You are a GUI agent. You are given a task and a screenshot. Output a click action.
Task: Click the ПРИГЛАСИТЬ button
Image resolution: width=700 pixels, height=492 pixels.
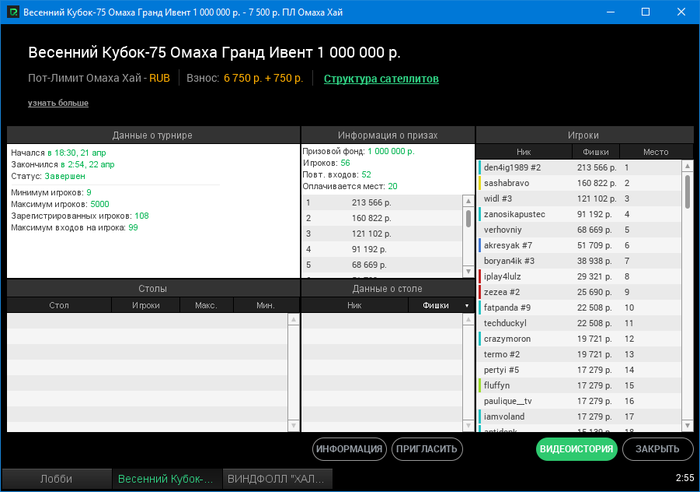[x=427, y=449]
